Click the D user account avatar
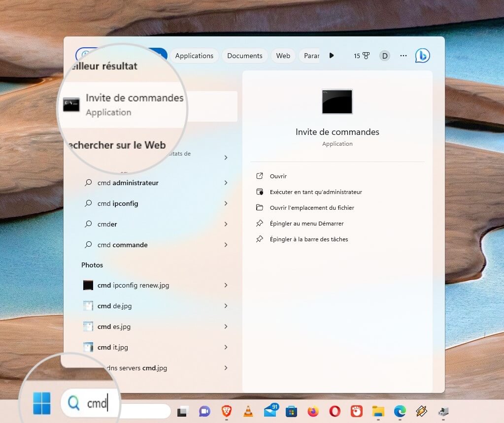 (x=384, y=56)
